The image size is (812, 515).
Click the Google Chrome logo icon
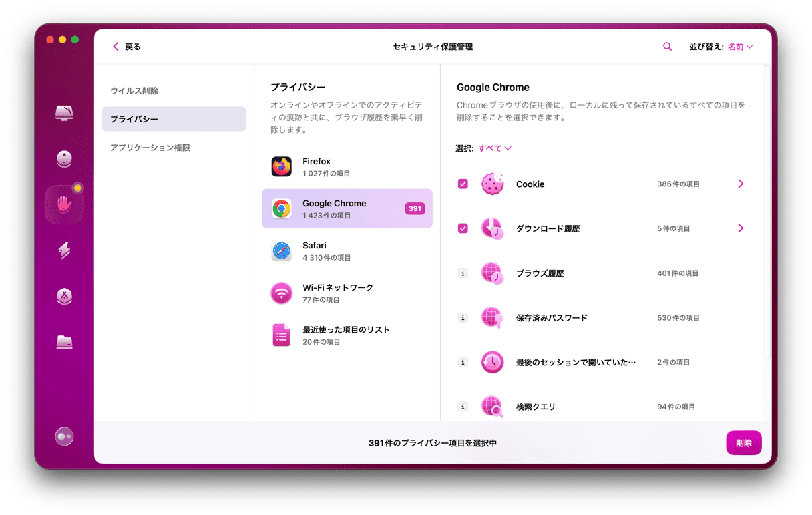tap(282, 208)
